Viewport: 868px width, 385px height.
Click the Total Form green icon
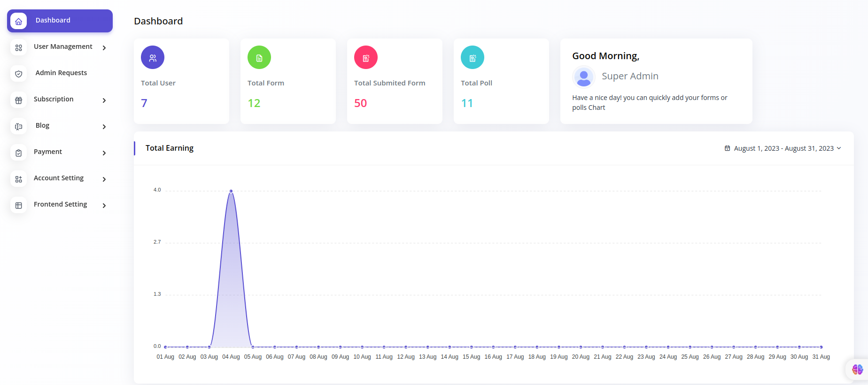coord(259,57)
